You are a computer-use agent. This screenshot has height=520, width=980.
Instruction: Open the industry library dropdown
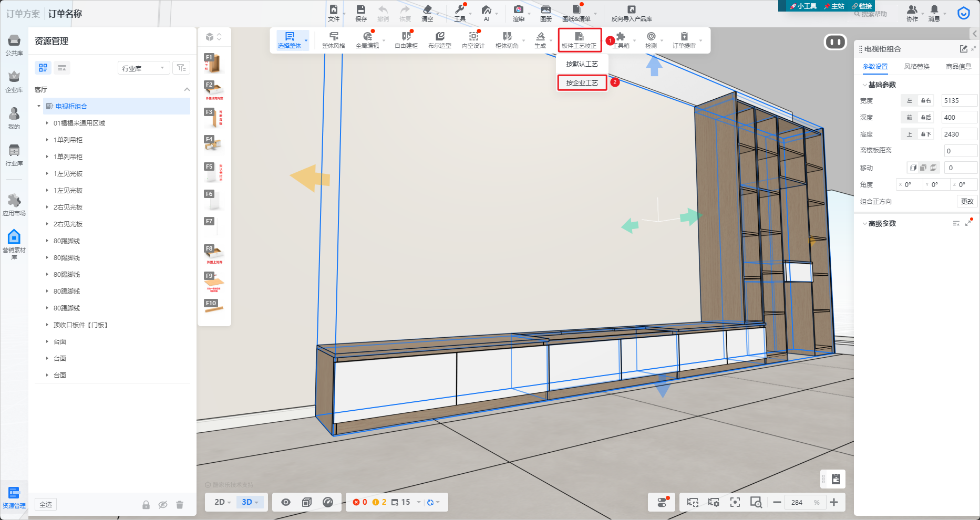click(x=143, y=68)
